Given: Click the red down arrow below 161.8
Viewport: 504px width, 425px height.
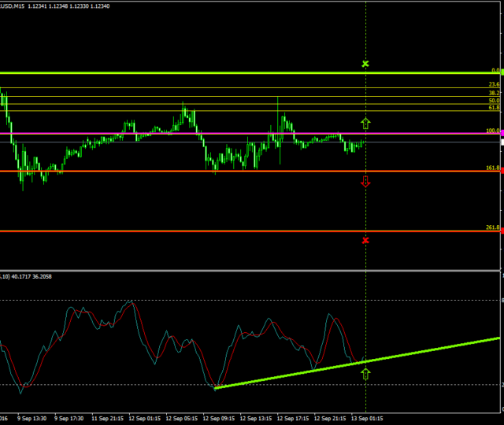Looking at the screenshot, I should (365, 182).
